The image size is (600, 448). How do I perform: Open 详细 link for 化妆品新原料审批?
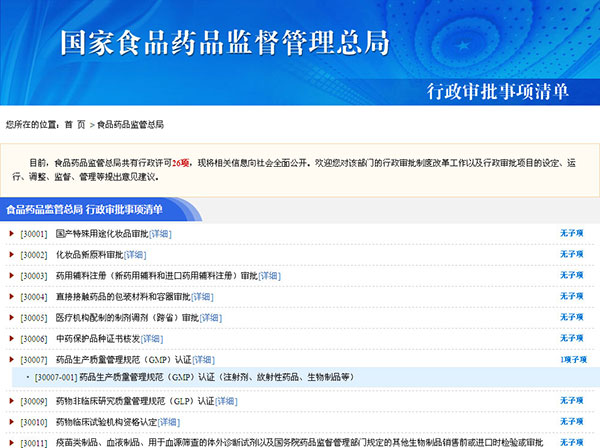coord(135,255)
